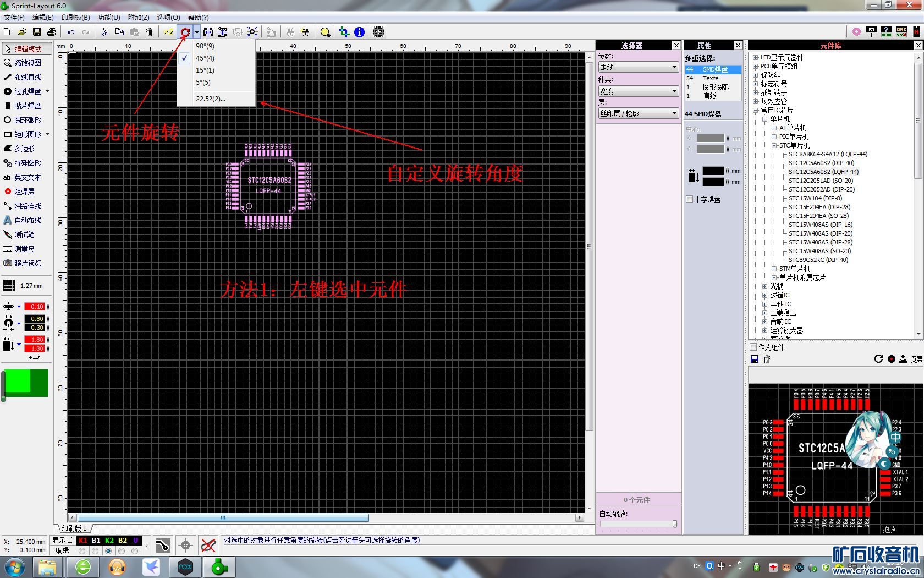The height and width of the screenshot is (578, 924).
Task: Click the green layer color swatch
Action: pyautogui.click(x=25, y=383)
